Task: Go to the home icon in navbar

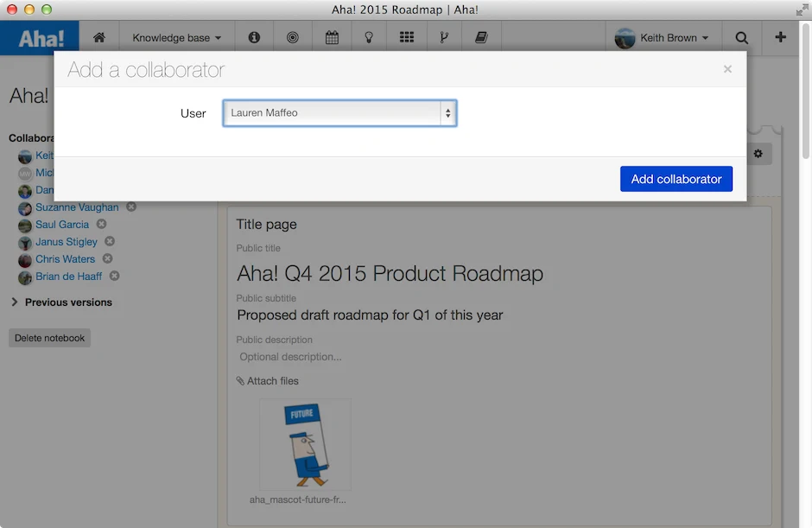Action: click(99, 37)
